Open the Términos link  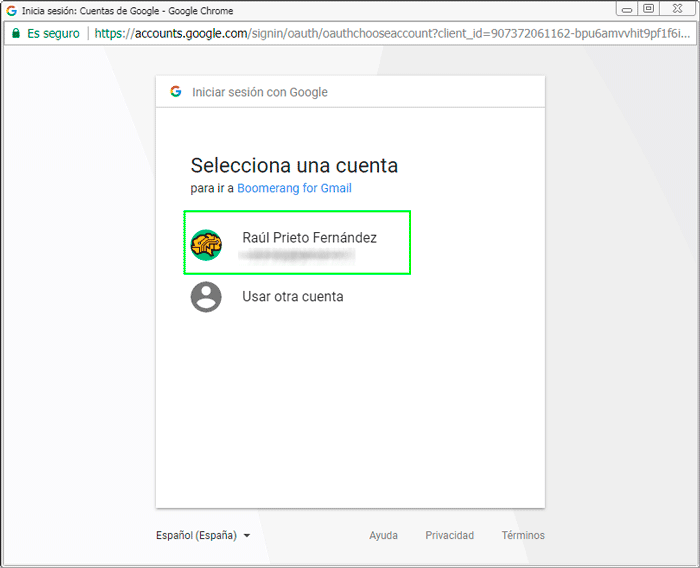(523, 536)
